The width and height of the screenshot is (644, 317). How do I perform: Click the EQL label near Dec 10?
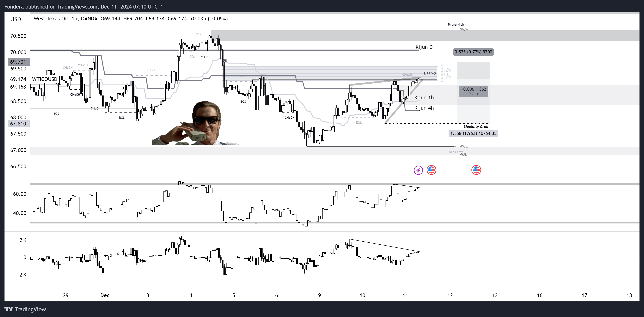pos(359,122)
